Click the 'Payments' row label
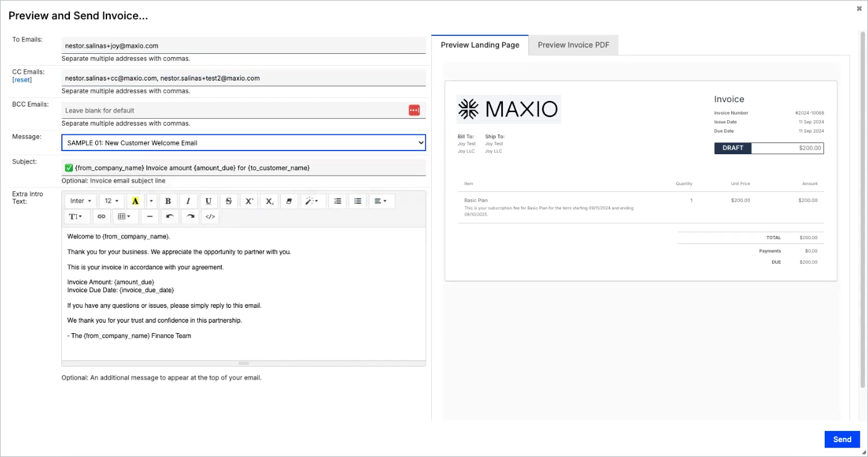 [770, 251]
